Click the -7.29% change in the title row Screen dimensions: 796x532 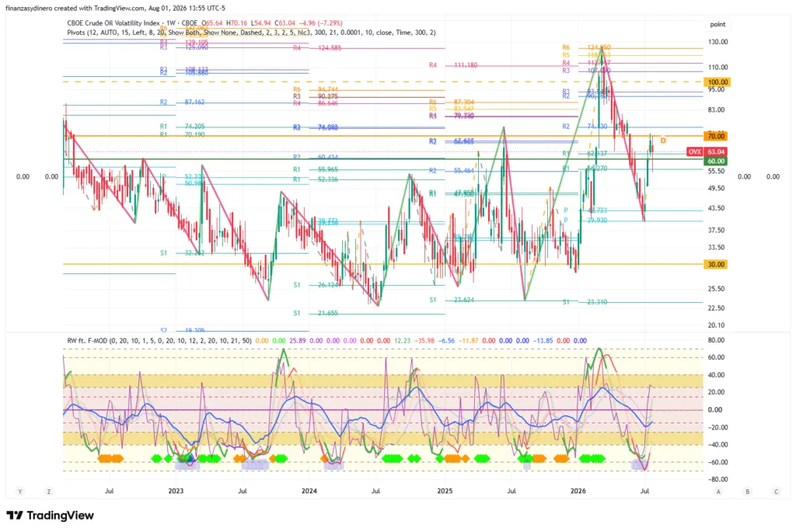[331, 23]
